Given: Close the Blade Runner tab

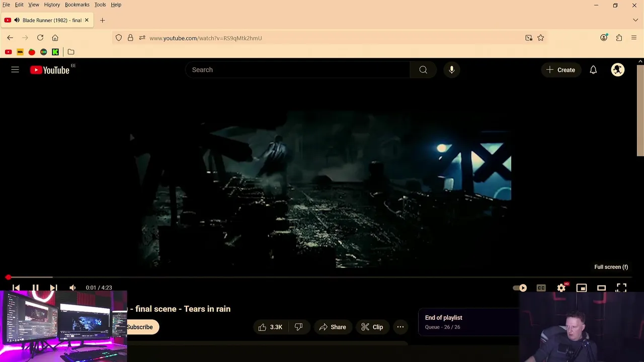Looking at the screenshot, I should point(87,20).
